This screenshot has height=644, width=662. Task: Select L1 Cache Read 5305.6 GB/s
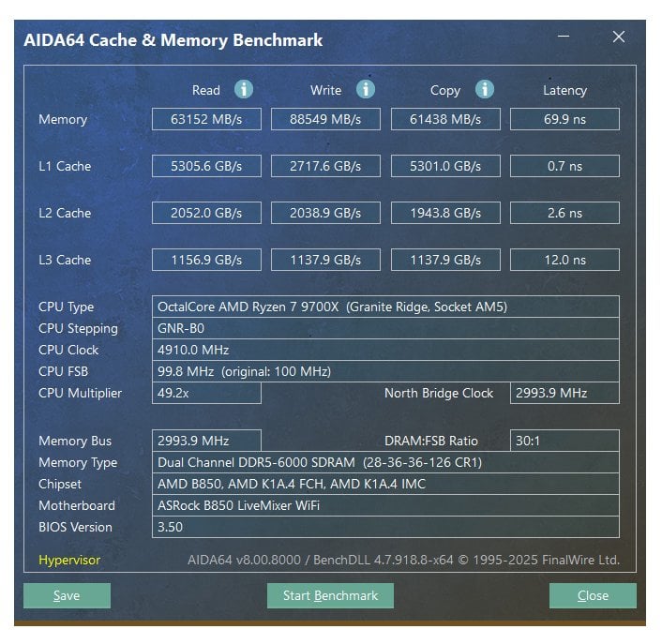[x=206, y=166]
